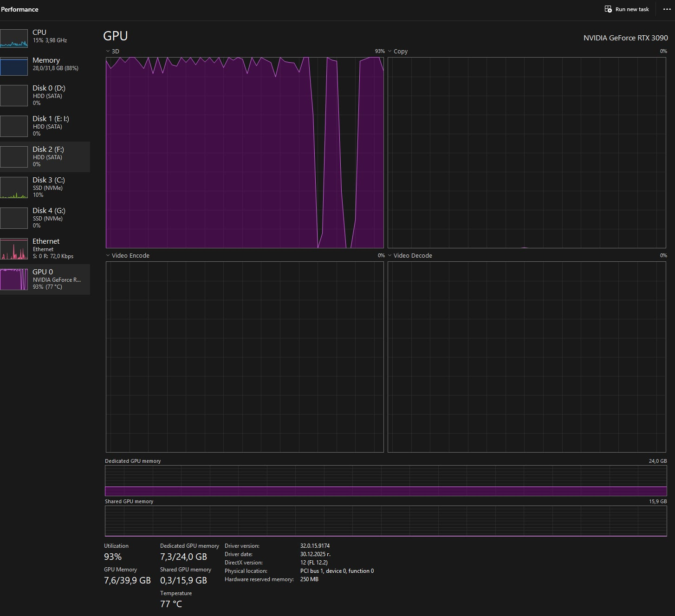Open Disk 3 (C:) performance item
This screenshot has width=675, height=616.
tap(45, 187)
